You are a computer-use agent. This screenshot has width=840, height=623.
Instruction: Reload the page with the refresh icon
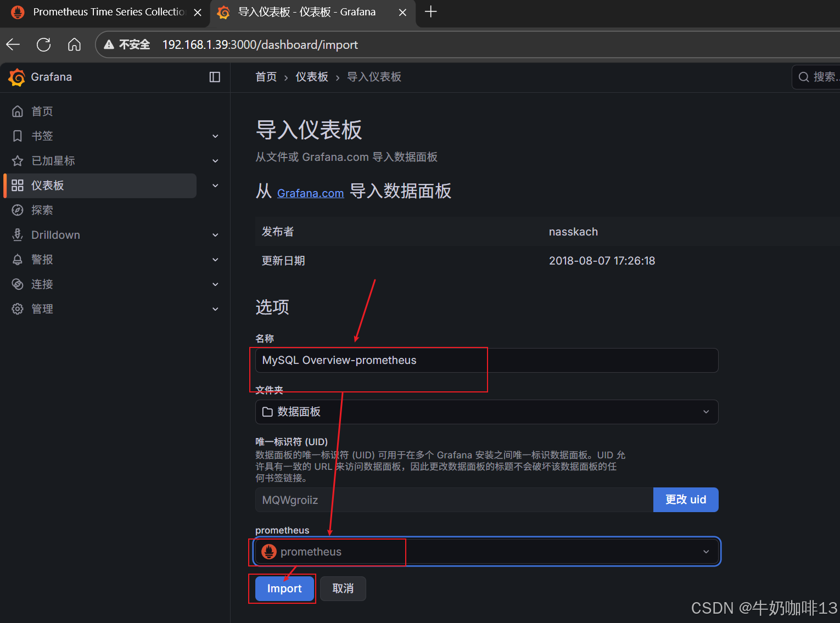pyautogui.click(x=44, y=44)
